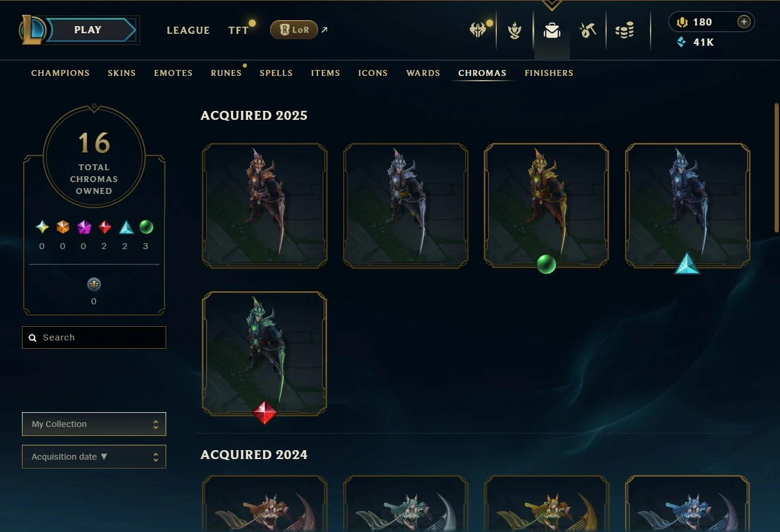Open the LoR launcher button
Image resolution: width=780 pixels, height=532 pixels.
tap(294, 30)
